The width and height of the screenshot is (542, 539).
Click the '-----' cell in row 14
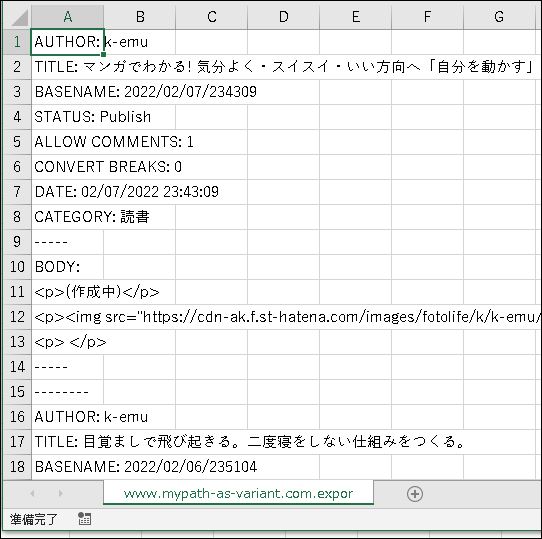[x=67, y=367]
